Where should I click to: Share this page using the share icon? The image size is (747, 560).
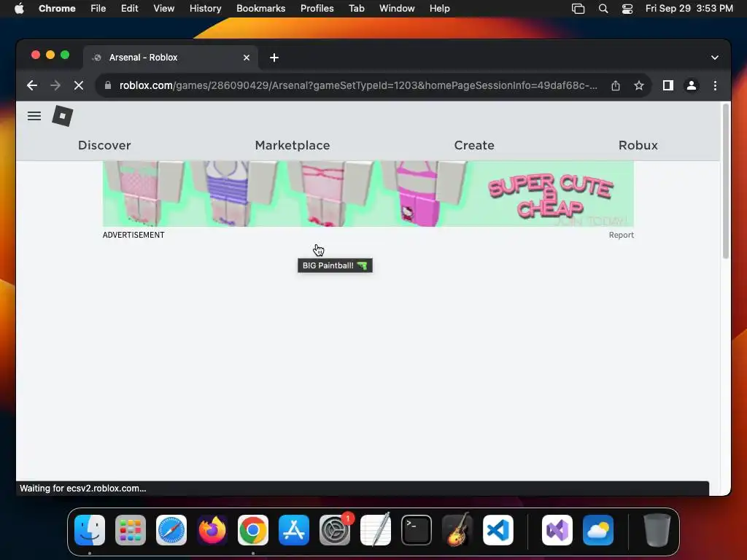point(616,85)
